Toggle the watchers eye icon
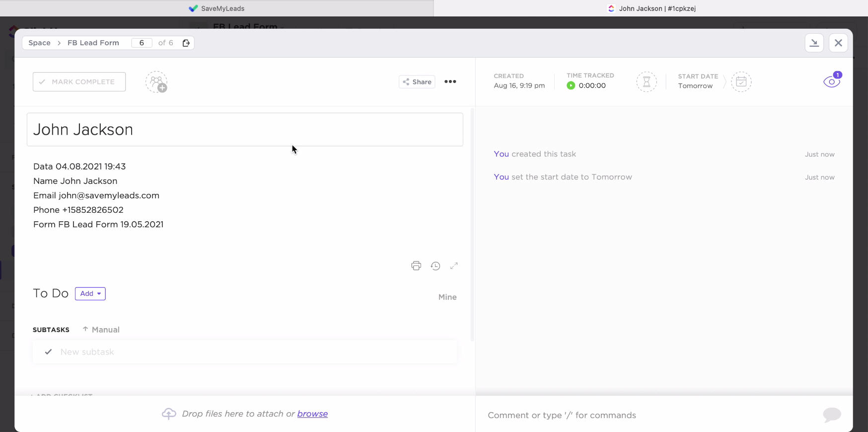Viewport: 868px width, 432px height. pyautogui.click(x=832, y=81)
